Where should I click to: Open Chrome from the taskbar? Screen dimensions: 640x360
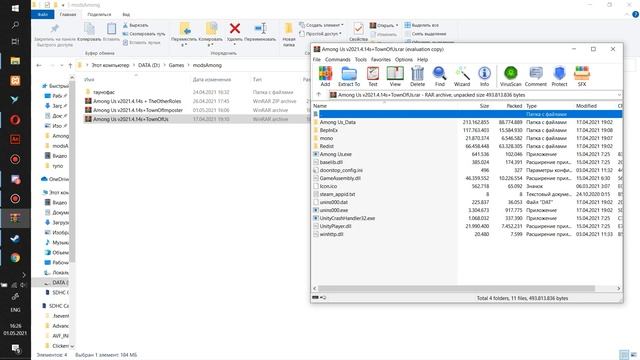(x=15, y=258)
